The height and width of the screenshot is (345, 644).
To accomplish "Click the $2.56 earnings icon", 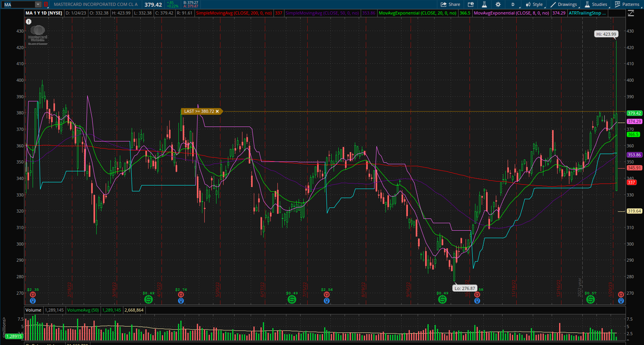I will point(326,294).
